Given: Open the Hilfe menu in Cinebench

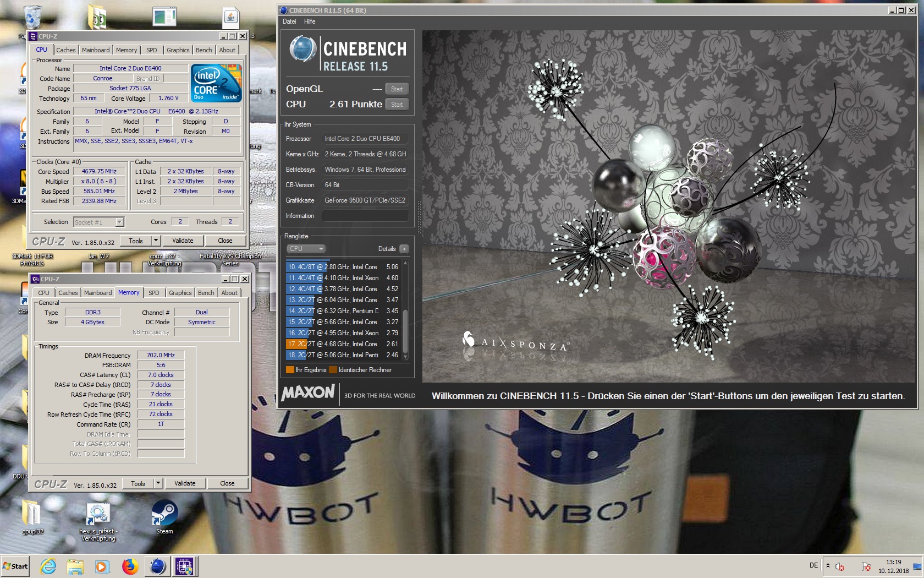Looking at the screenshot, I should 310,21.
